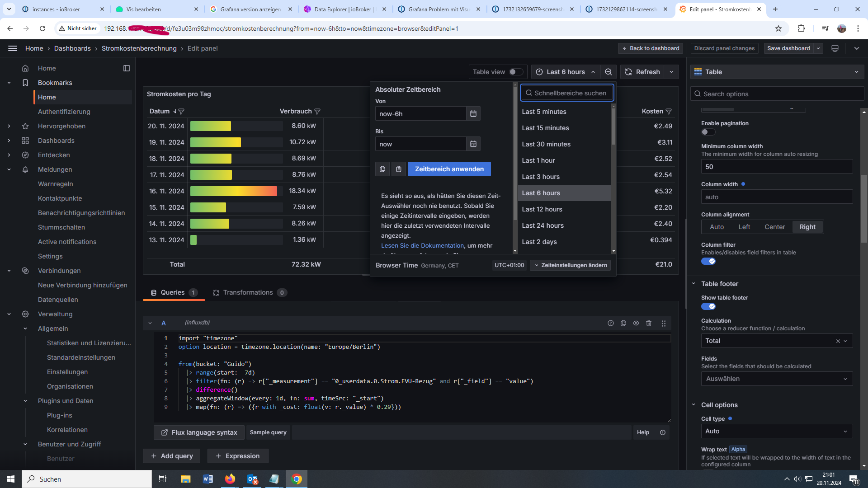
Task: Open the 'Von' calendar date picker
Action: click(x=473, y=114)
